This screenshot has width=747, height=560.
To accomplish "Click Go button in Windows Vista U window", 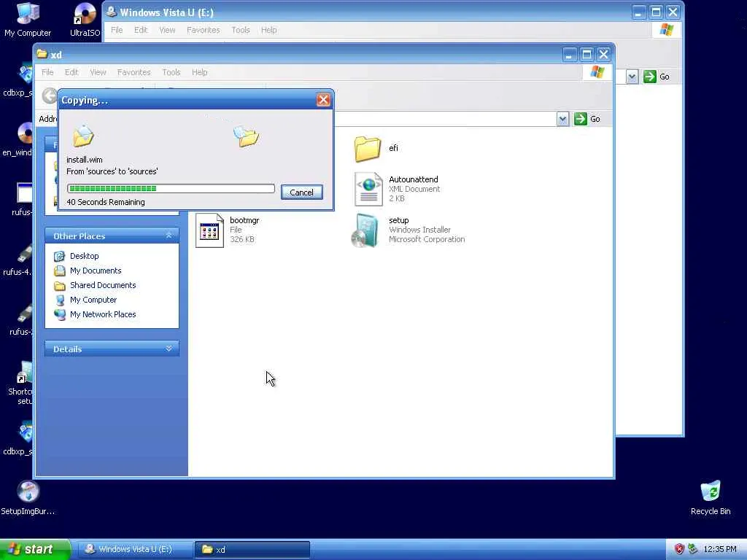I will click(657, 77).
